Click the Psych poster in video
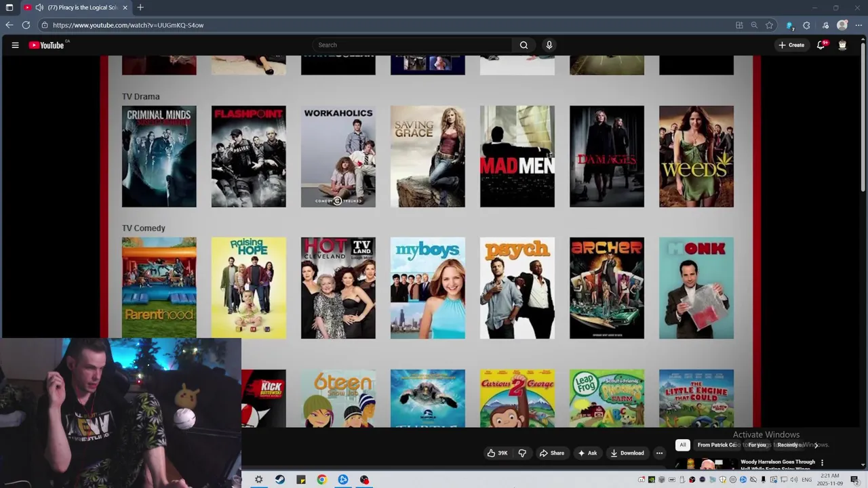Screen dimensions: 868x488 [x=517, y=288]
